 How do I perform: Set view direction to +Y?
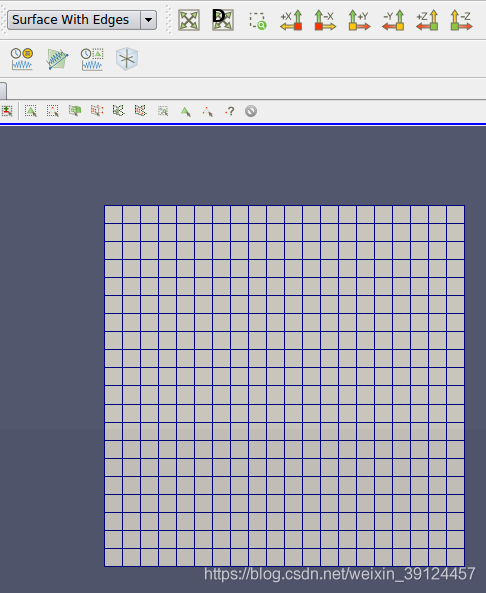point(359,20)
